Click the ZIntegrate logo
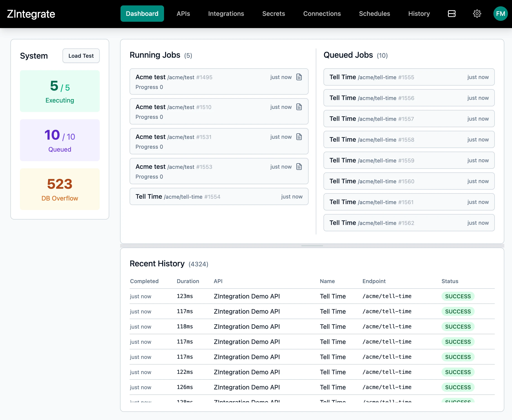Image resolution: width=512 pixels, height=420 pixels. (x=31, y=14)
